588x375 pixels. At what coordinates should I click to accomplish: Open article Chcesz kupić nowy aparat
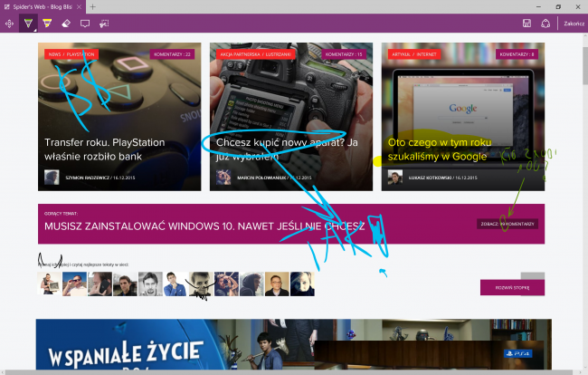(287, 149)
